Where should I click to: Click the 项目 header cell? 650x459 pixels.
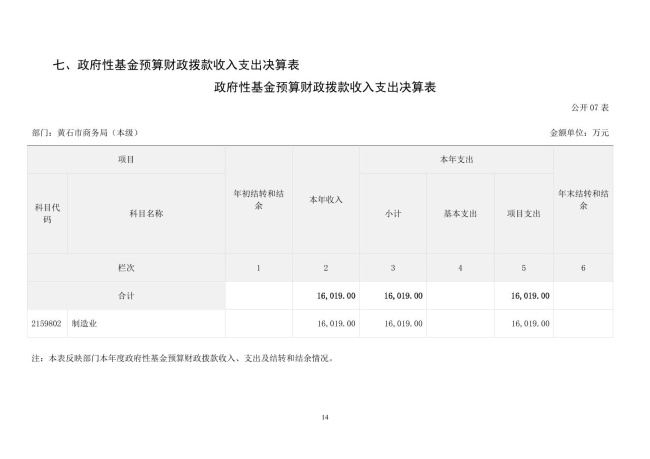[x=126, y=160]
